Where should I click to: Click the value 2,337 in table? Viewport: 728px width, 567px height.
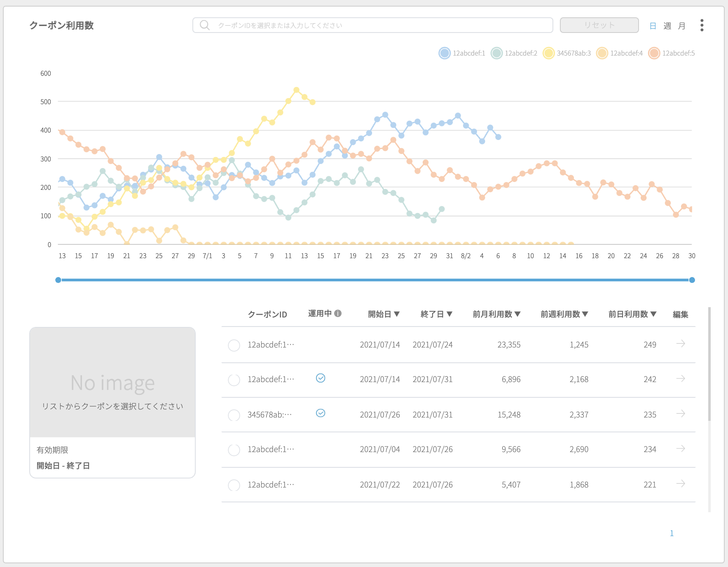click(579, 415)
